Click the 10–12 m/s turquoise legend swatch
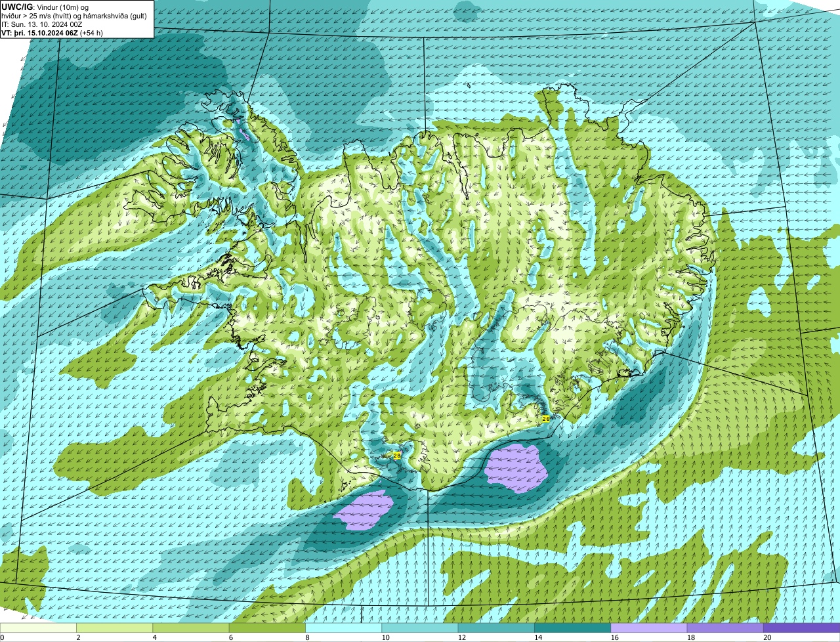This screenshot has height=642, width=840. click(x=420, y=628)
